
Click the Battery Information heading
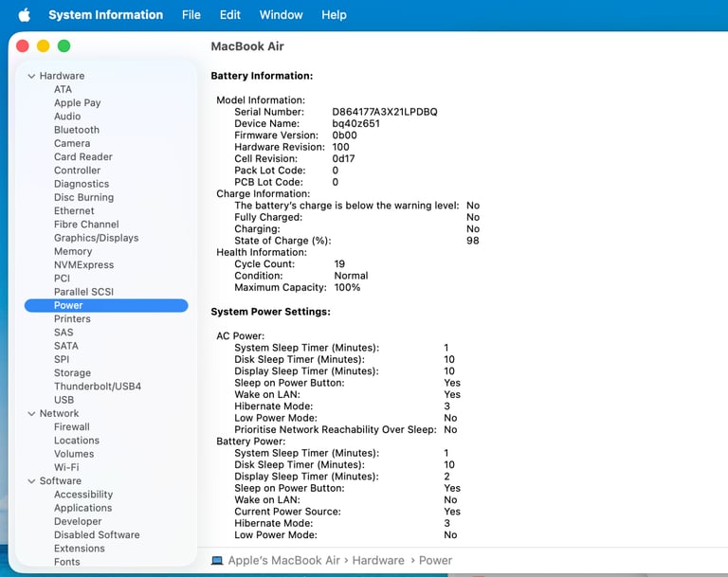(x=262, y=76)
